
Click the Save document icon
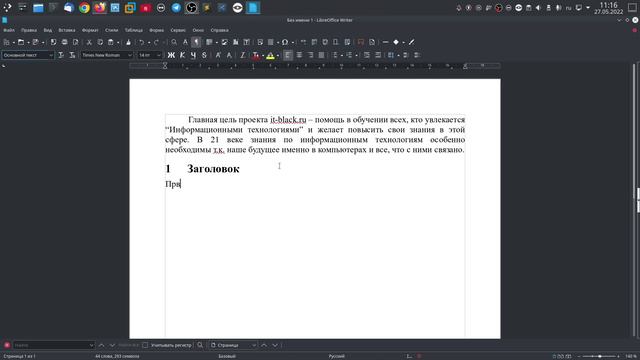tap(36, 42)
